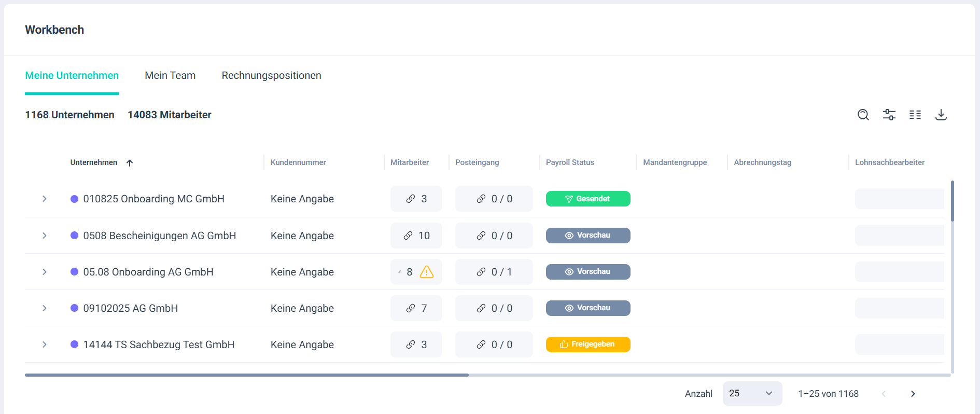Click the Payroll Status column header

point(570,162)
